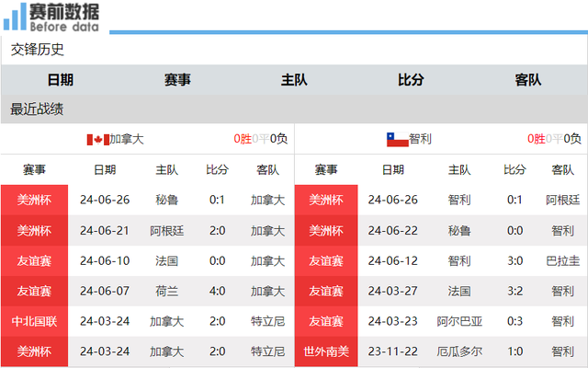Viewport: 588px width, 368px height.
Task: Click 美洲杯 tag for Chile 24-06-26 match
Action: [x=326, y=200]
